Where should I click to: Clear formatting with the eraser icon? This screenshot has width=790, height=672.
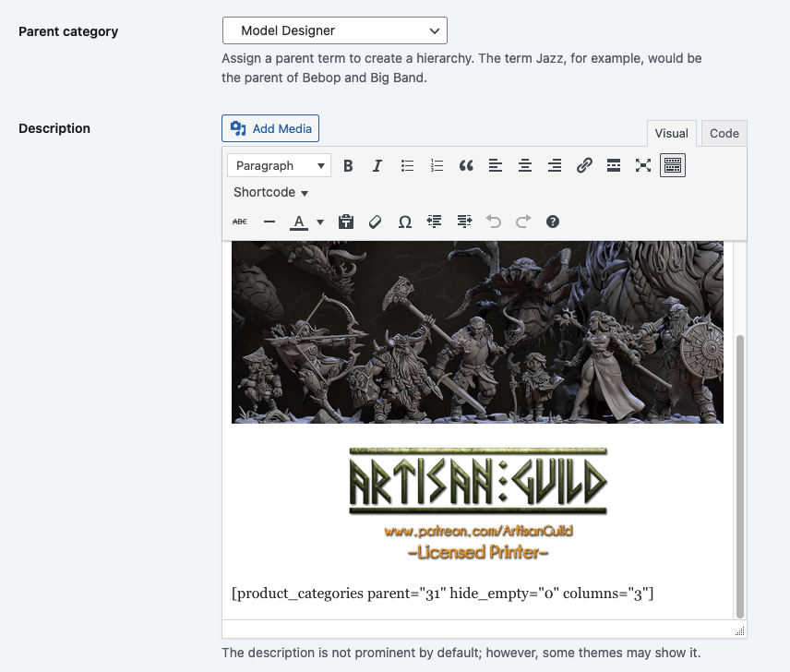tap(375, 222)
